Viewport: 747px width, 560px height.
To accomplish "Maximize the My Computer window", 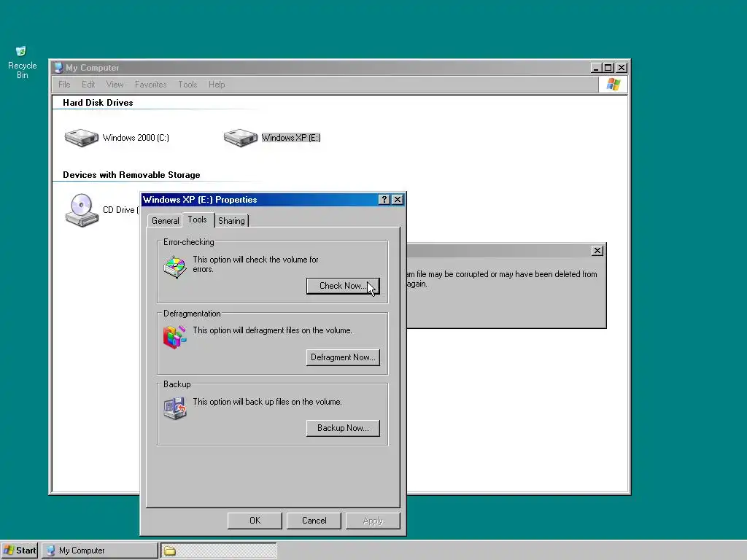I will 608,68.
